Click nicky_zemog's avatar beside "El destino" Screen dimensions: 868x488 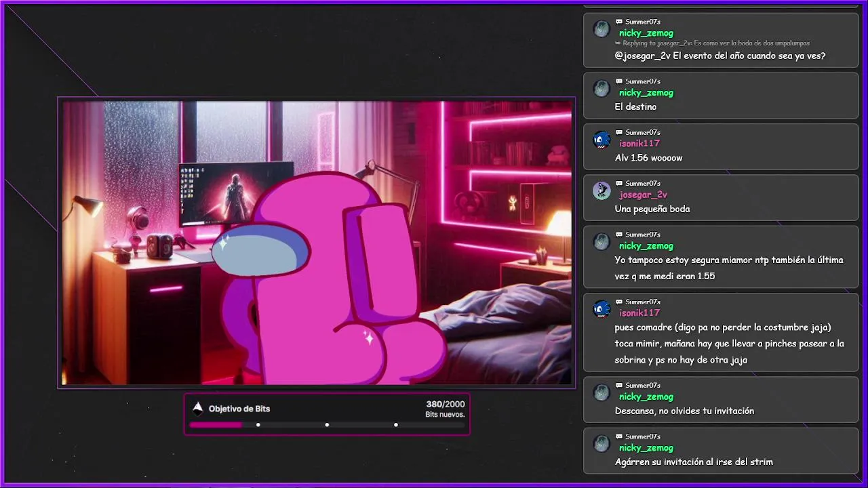[x=601, y=89]
